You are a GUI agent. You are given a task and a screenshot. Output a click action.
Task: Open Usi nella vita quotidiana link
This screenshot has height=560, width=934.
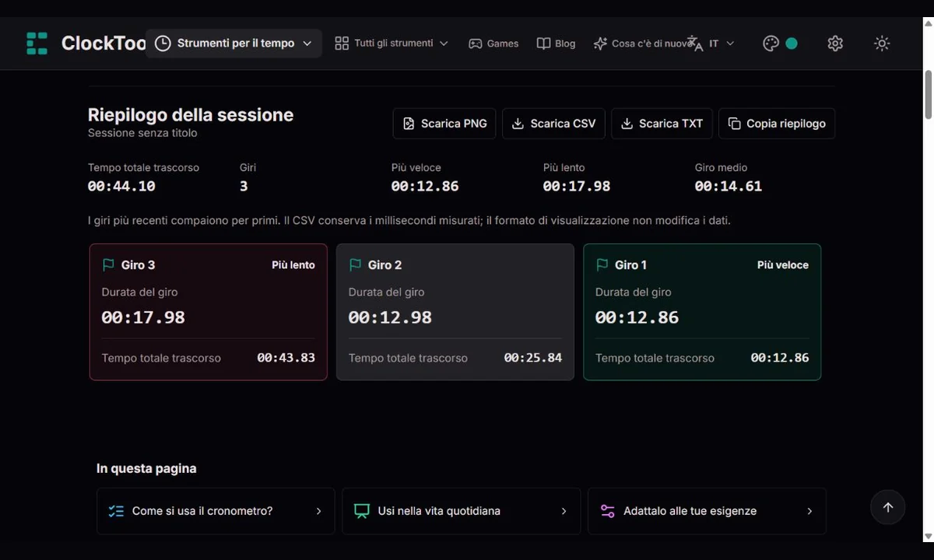pos(462,511)
